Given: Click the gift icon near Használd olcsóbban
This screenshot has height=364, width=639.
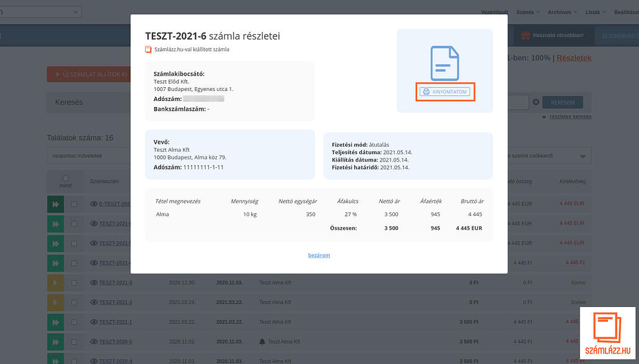Looking at the screenshot, I should (x=526, y=36).
